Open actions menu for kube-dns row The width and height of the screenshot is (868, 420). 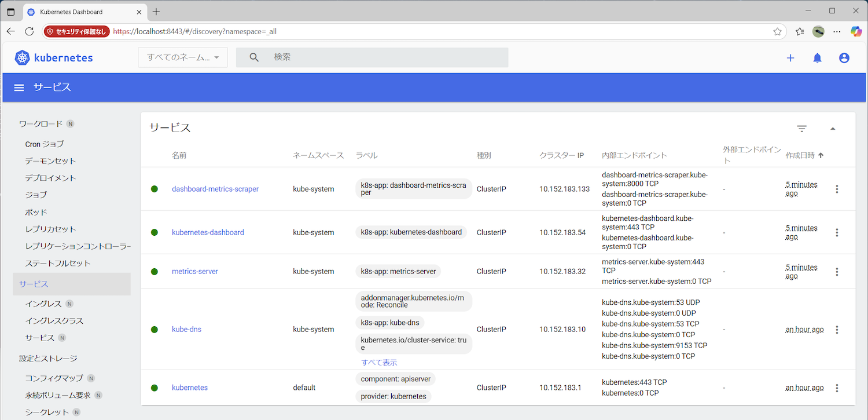[x=837, y=330]
